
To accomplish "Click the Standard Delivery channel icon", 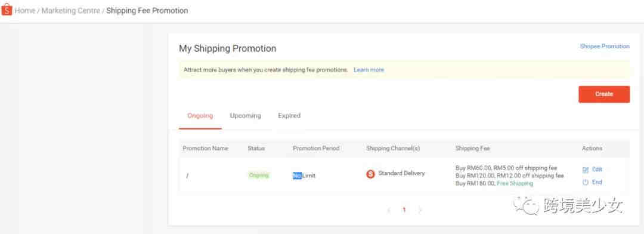I will pos(370,174).
